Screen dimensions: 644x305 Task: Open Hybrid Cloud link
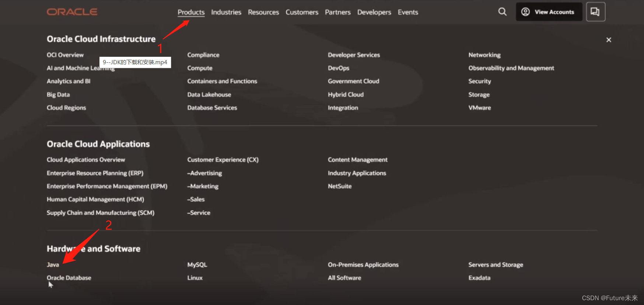point(346,94)
